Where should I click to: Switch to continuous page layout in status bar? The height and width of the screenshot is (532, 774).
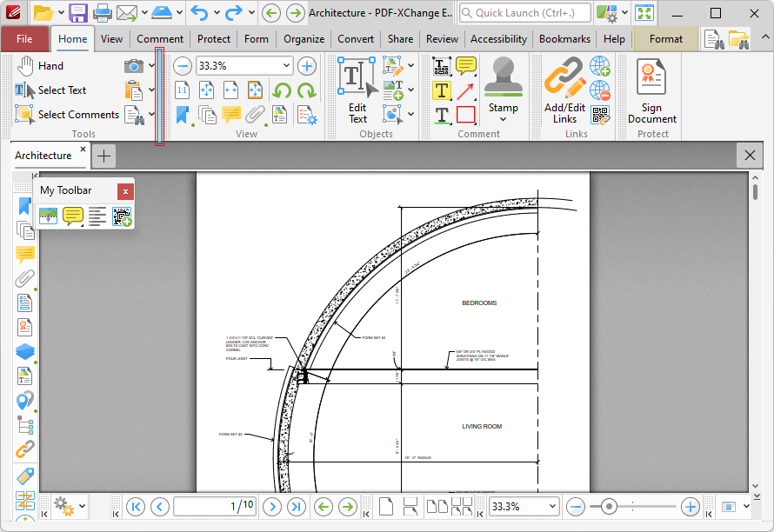410,506
